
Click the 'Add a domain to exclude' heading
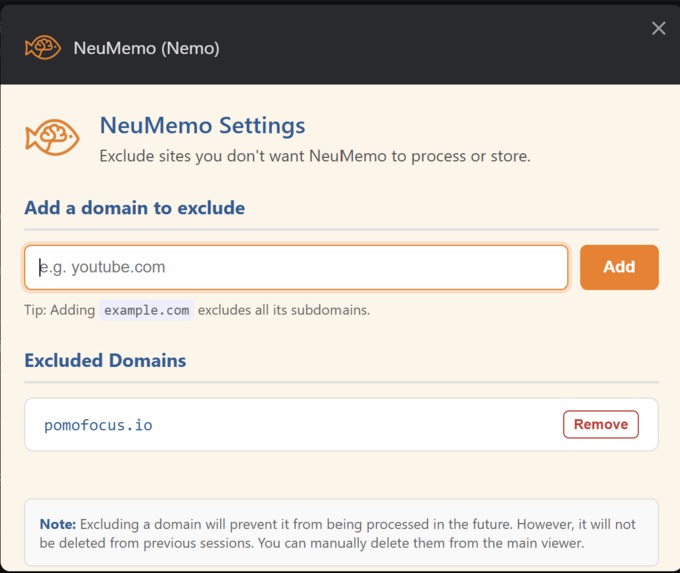point(134,208)
